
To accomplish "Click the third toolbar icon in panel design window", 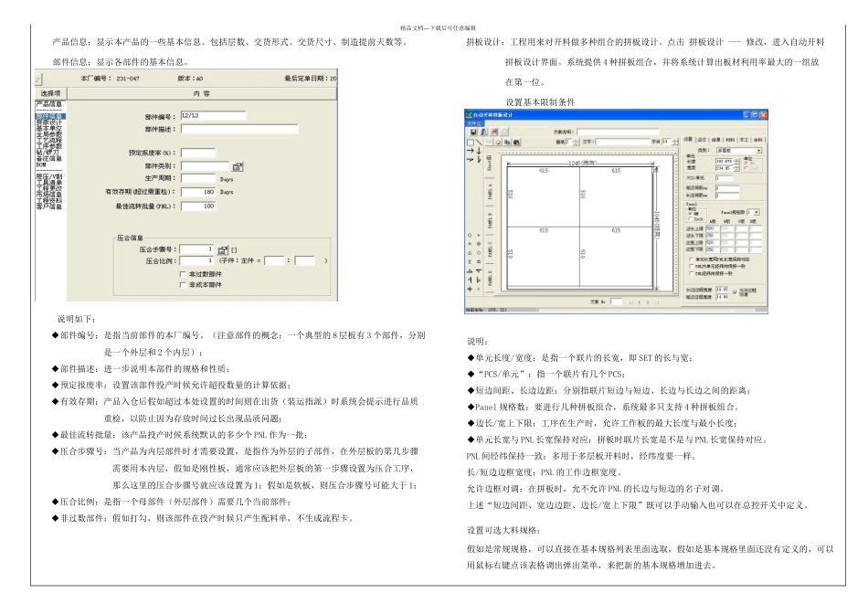I will point(494,132).
